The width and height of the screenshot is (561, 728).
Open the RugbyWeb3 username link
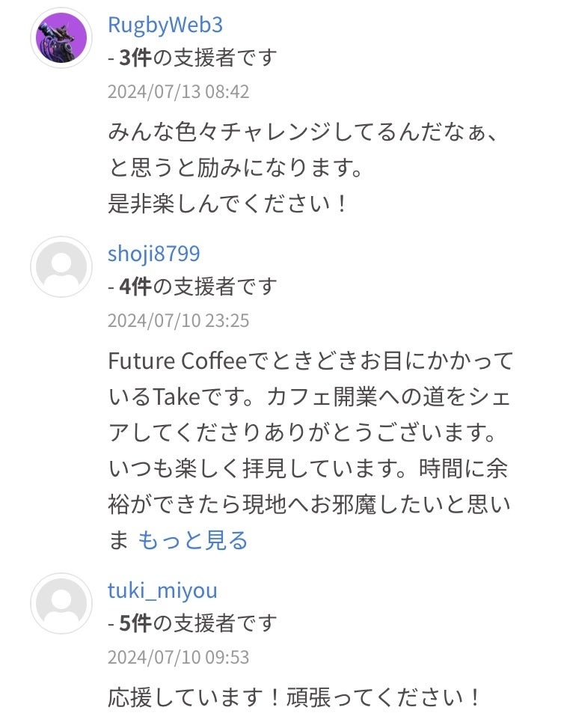165,25
